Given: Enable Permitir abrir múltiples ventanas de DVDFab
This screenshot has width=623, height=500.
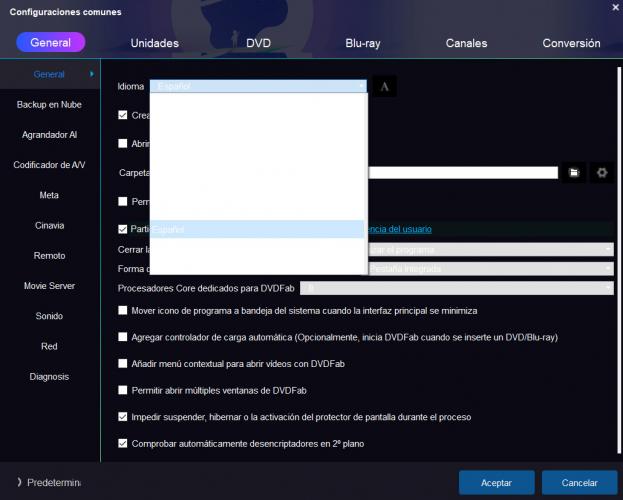Looking at the screenshot, I should pos(122,390).
